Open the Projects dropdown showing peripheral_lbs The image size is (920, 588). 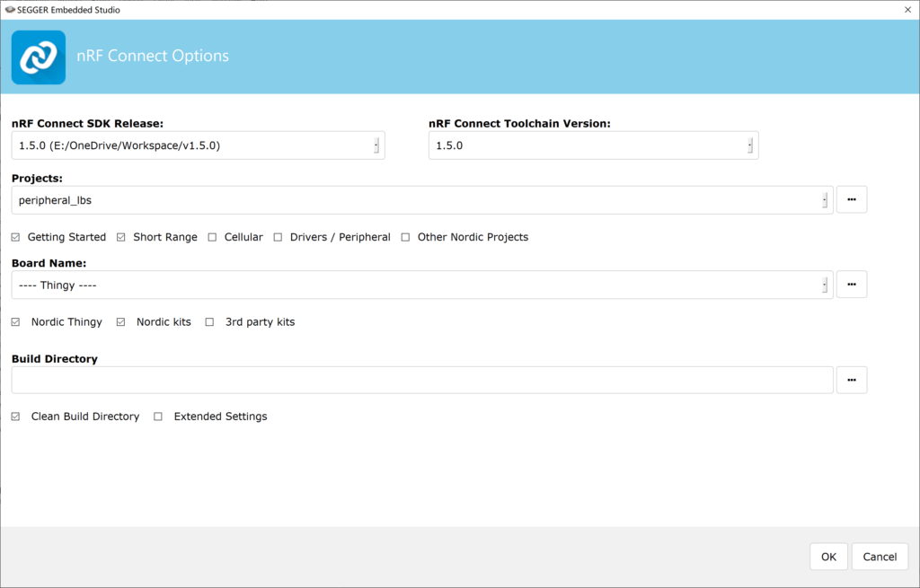coord(824,200)
